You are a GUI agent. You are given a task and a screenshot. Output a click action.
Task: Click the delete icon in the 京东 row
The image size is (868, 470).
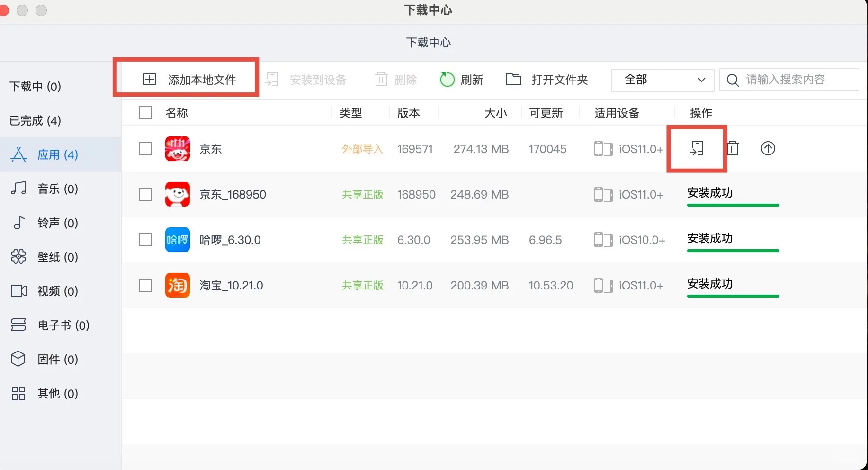[x=733, y=148]
